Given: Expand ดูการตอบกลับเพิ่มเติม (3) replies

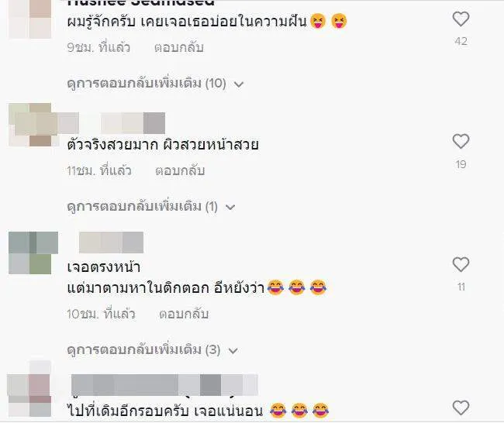Looking at the screenshot, I should [x=152, y=349].
